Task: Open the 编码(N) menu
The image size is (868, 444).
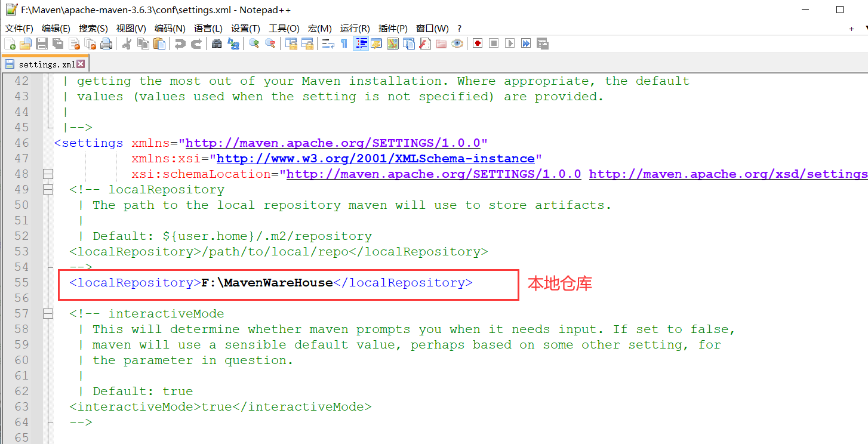Action: pyautogui.click(x=170, y=28)
